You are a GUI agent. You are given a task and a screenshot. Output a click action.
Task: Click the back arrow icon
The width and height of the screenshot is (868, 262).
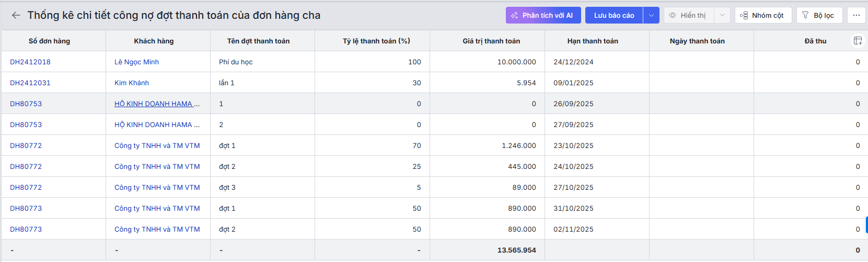tap(16, 15)
